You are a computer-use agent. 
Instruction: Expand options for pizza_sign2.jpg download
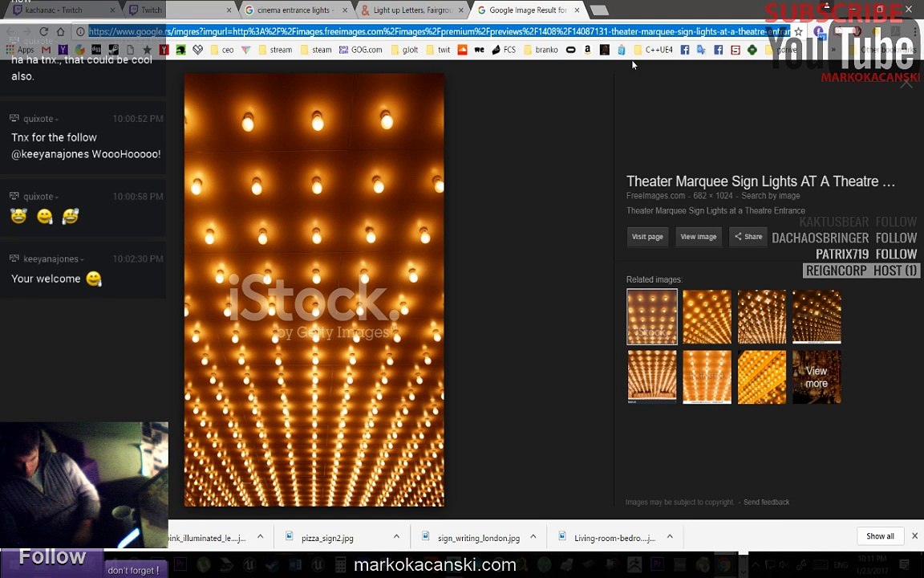click(x=396, y=537)
